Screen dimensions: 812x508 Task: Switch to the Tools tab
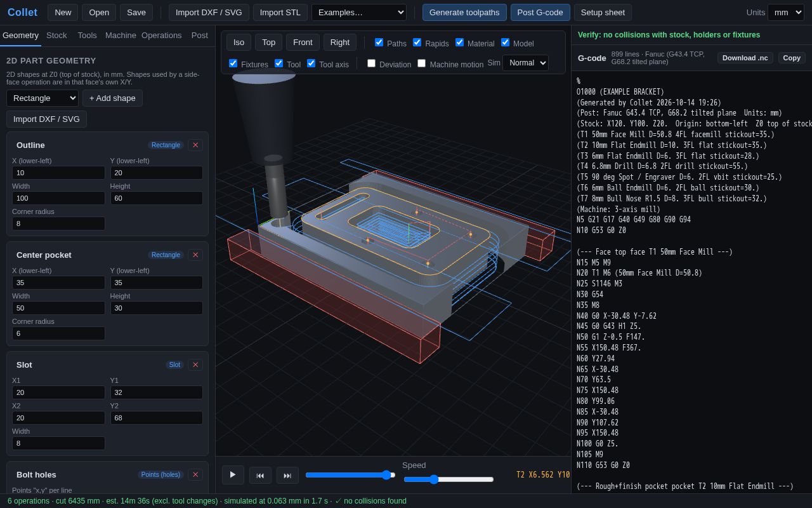88,36
